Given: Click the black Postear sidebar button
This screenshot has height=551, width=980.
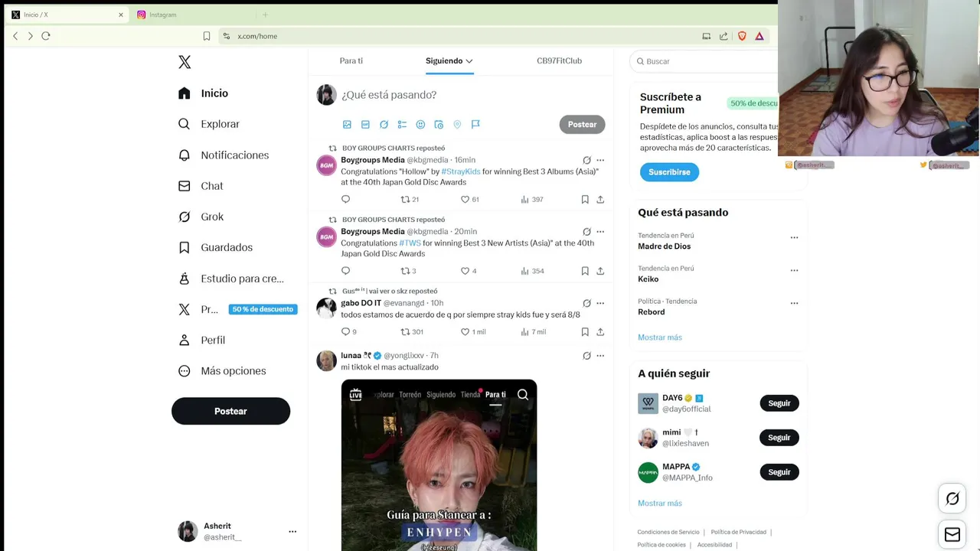Looking at the screenshot, I should [230, 411].
